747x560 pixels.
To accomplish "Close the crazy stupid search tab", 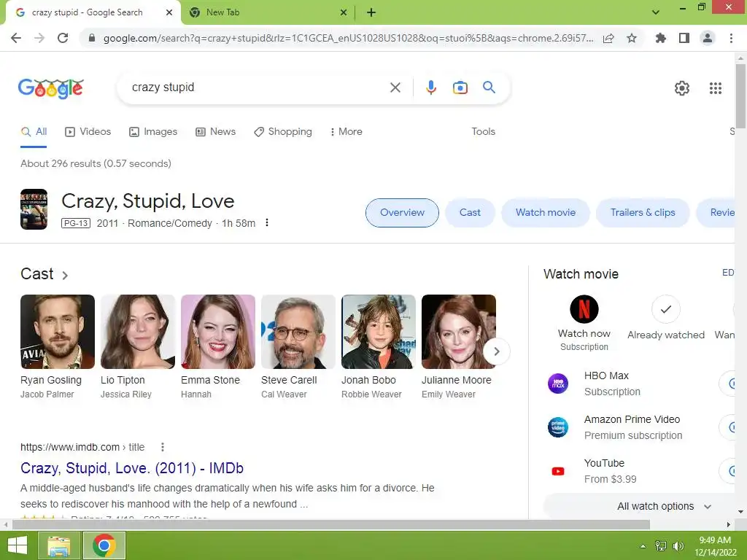I will [x=169, y=13].
